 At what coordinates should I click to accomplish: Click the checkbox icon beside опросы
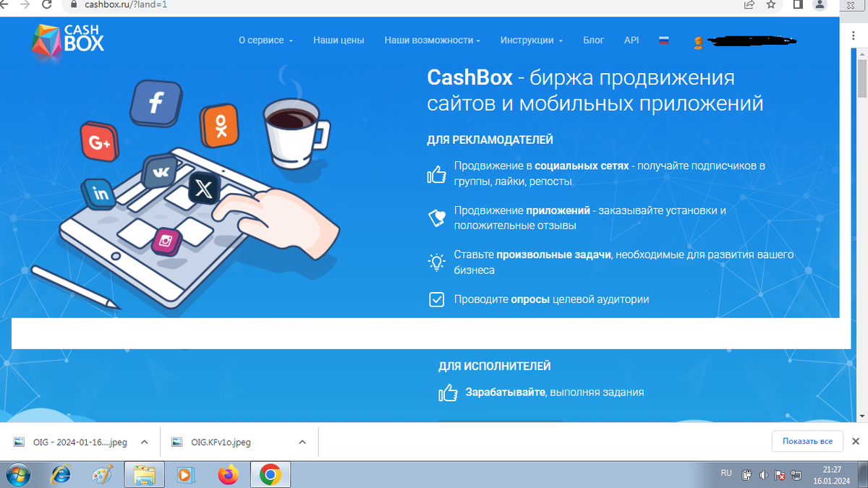coord(436,299)
